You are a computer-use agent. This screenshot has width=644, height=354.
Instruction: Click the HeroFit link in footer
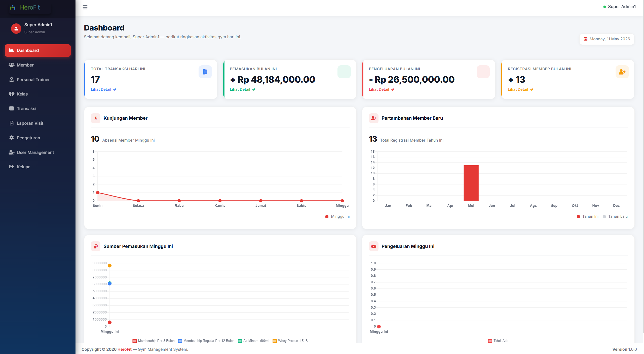click(x=125, y=349)
